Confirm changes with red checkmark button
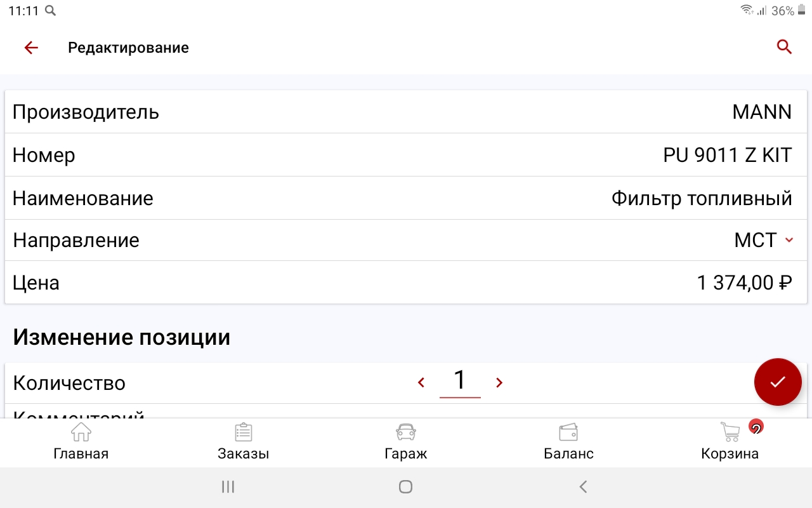The image size is (812, 508). click(x=778, y=382)
